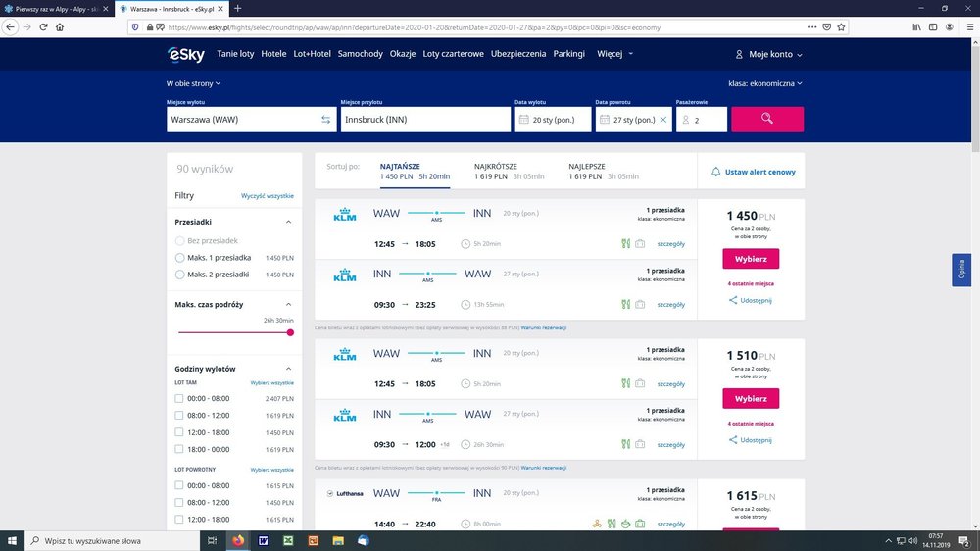
Task: Open Hotele in the navigation
Action: [x=273, y=54]
